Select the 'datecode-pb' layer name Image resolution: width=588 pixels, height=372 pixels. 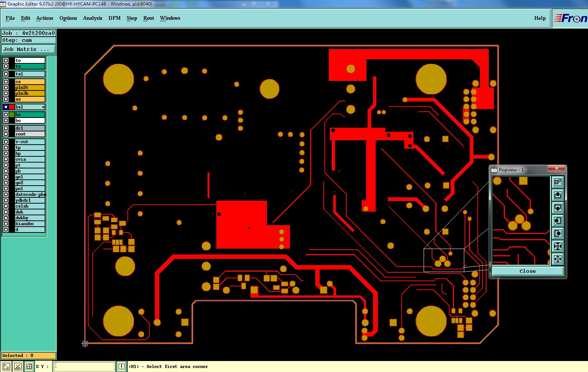point(30,194)
